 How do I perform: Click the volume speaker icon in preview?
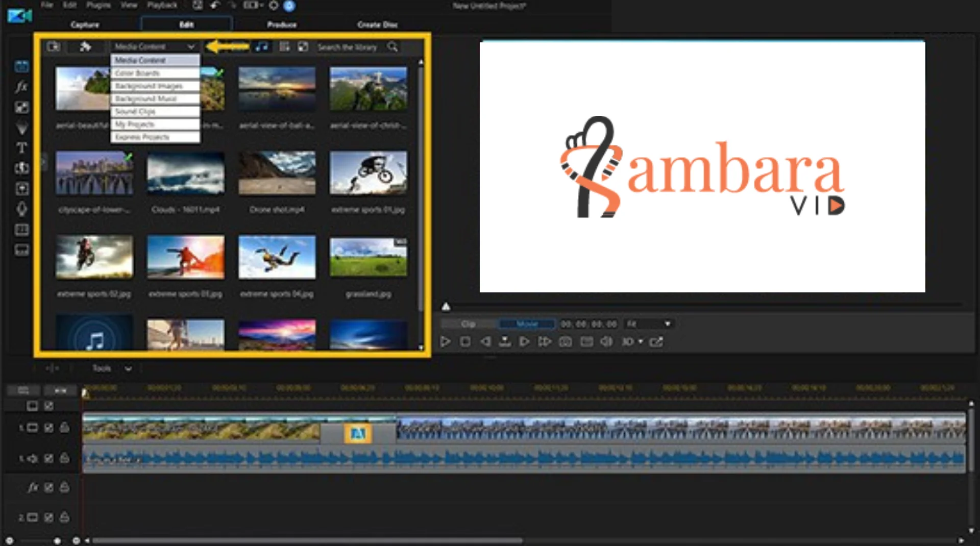[606, 342]
